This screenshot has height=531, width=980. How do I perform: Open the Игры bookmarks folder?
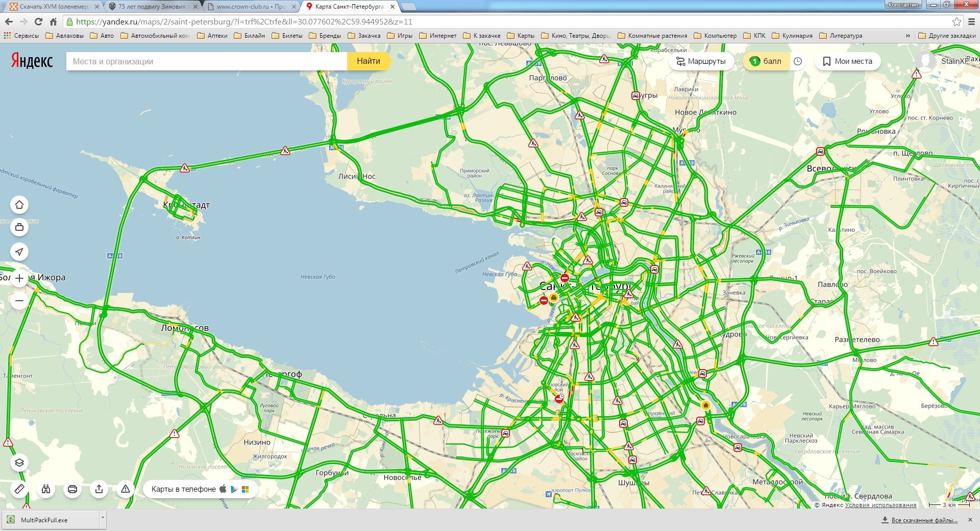pos(400,36)
